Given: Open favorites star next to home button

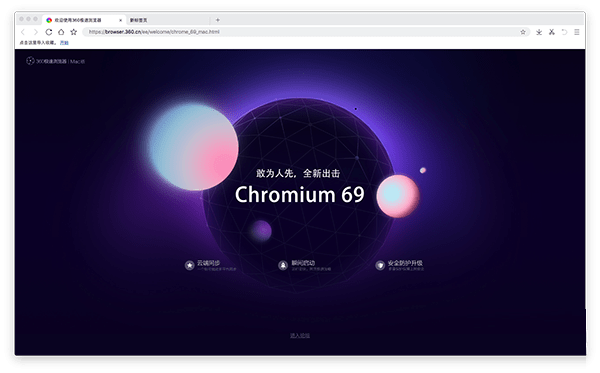Looking at the screenshot, I should [x=73, y=32].
